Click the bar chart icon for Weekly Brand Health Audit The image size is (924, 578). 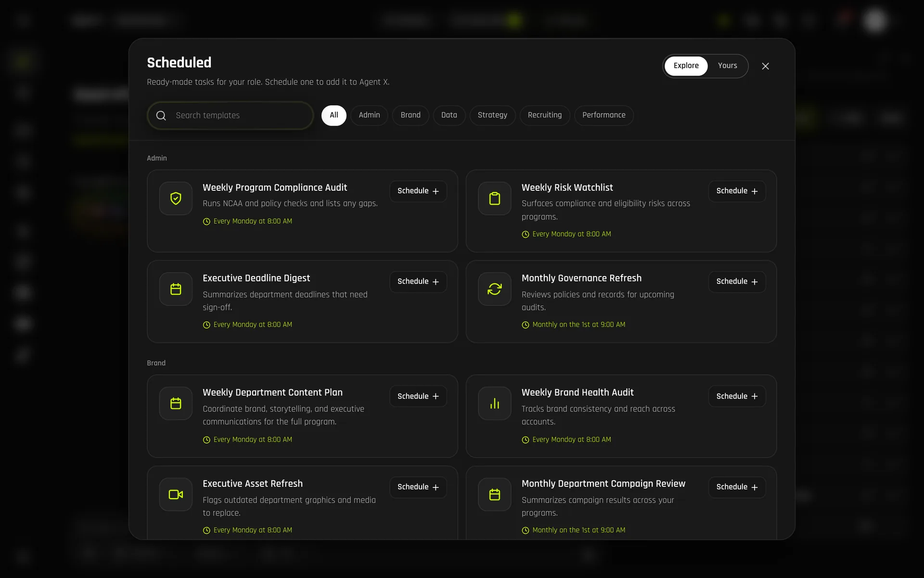[x=495, y=404]
